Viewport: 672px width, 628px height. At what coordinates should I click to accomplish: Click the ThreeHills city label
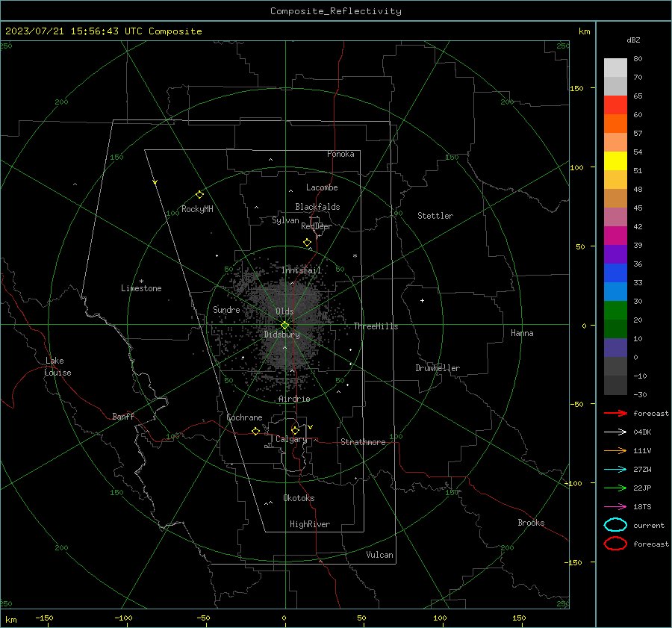tap(376, 326)
